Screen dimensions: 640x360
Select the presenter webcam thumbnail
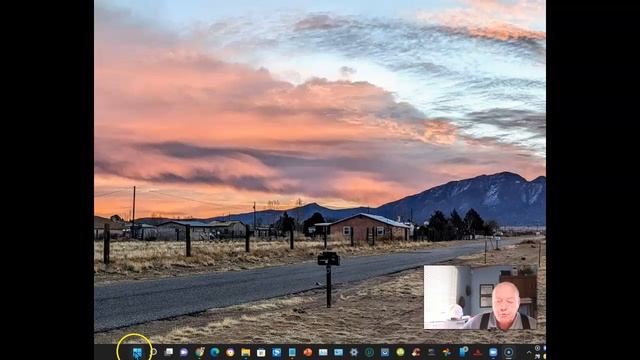click(x=480, y=298)
